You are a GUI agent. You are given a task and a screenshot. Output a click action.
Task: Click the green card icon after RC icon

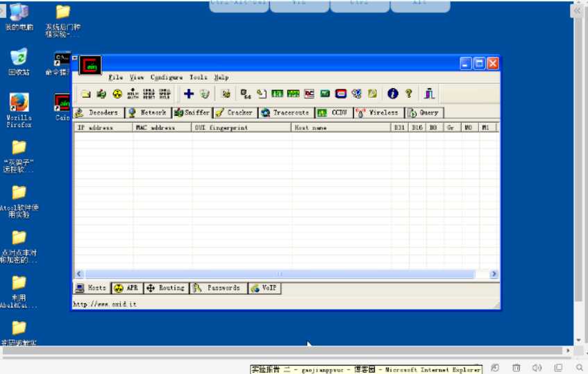pyautogui.click(x=325, y=94)
